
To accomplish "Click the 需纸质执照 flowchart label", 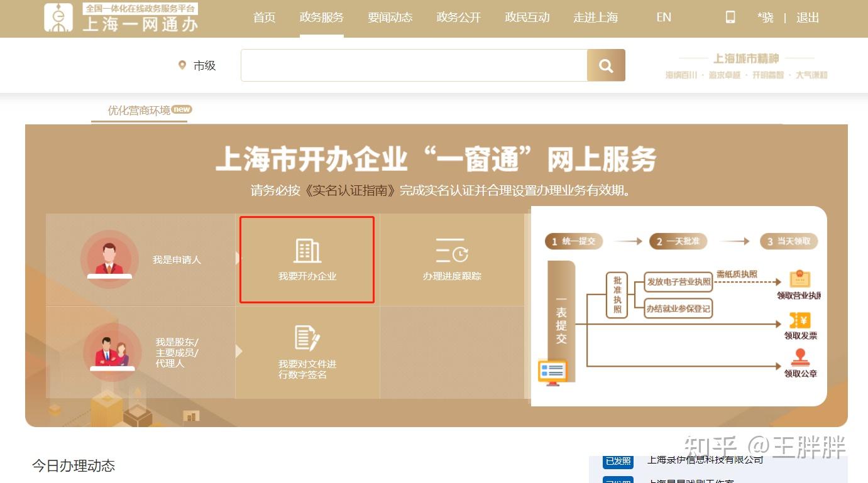I will click(737, 274).
